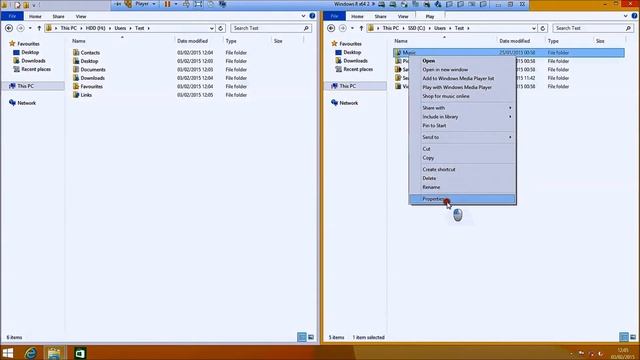Open recent locations dropdown in SSD (C:) window
Viewport: 640px width, 360px height.
352,28
